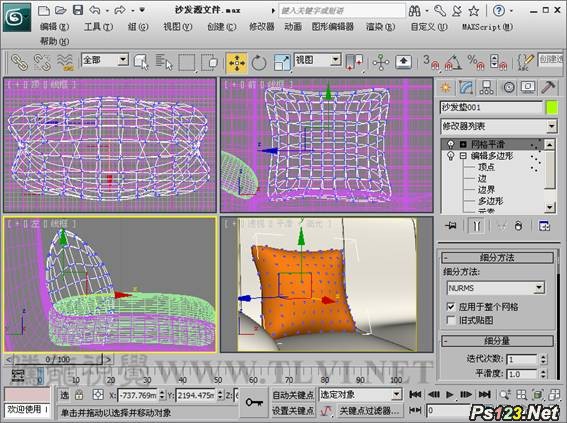Click the Select and Link chain icon

[x=19, y=62]
